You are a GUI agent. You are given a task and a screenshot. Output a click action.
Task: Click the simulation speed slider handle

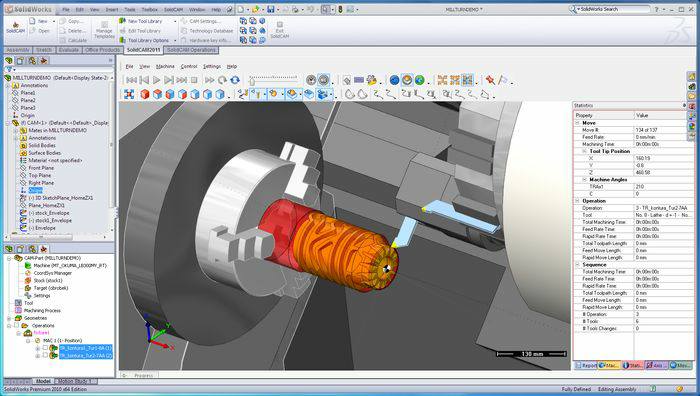pos(252,82)
